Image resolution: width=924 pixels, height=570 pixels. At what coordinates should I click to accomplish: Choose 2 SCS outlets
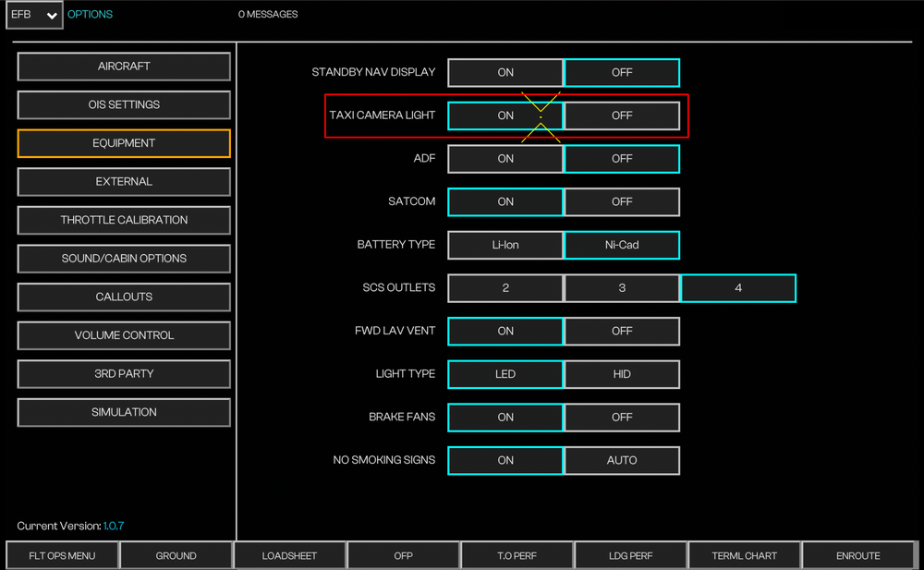[x=505, y=288]
